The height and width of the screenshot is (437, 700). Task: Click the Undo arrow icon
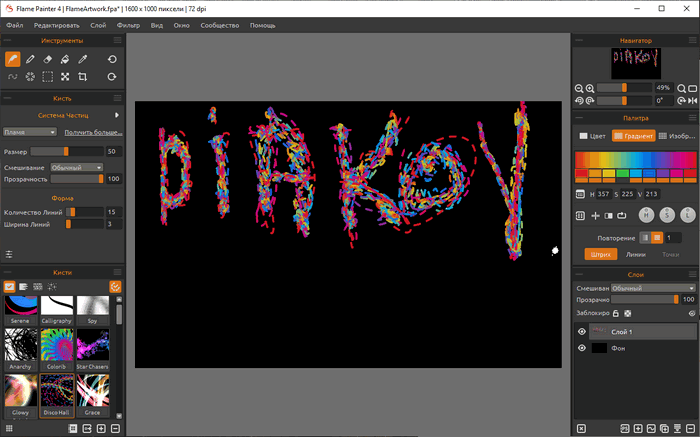point(112,60)
